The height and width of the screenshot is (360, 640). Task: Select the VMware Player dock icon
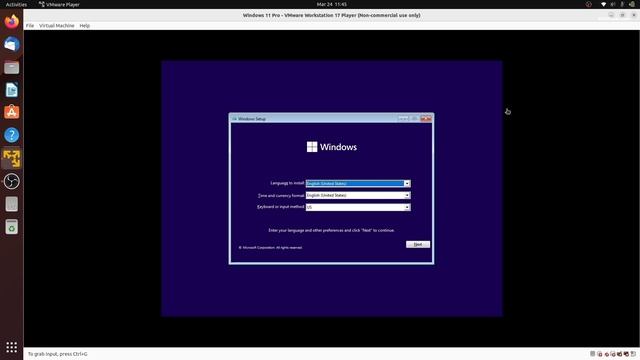click(11, 158)
